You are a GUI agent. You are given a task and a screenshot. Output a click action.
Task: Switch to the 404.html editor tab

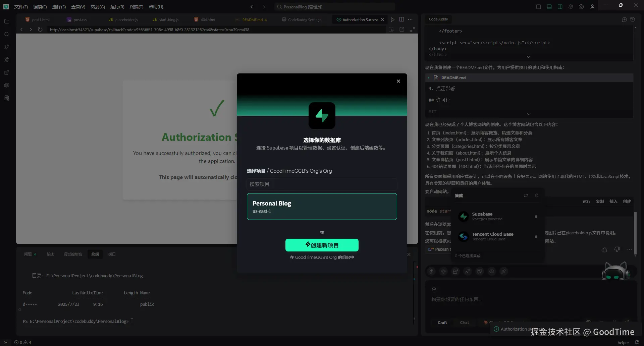click(x=205, y=20)
